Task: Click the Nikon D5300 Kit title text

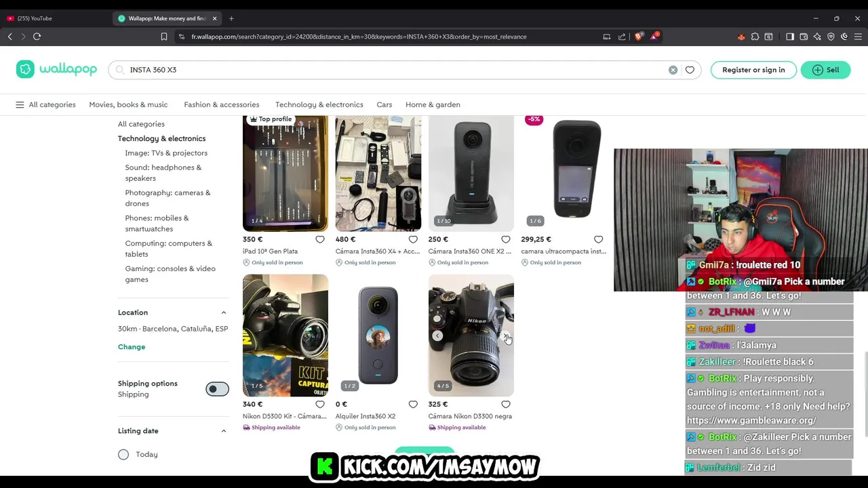Action: [x=285, y=417]
